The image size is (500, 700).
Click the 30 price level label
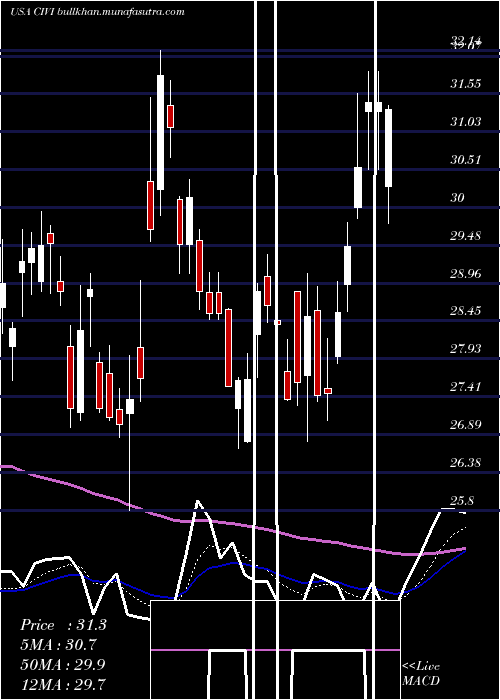[x=458, y=197]
